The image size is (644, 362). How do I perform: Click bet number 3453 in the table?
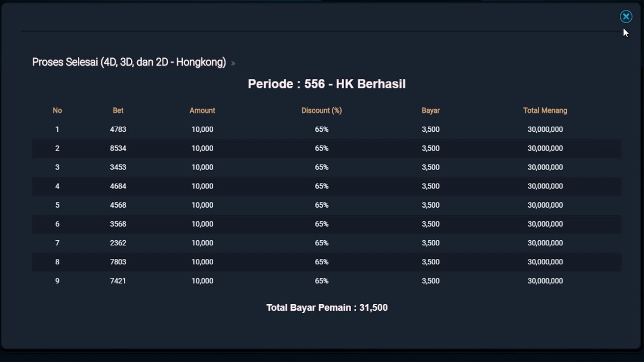click(118, 167)
